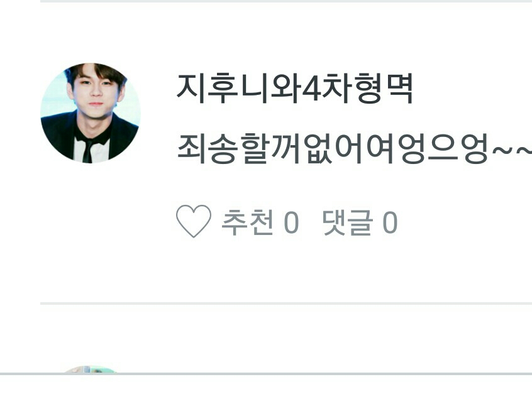Click the 형멱 ending of the username
Viewport: 532px width, 399px height.
tap(384, 89)
